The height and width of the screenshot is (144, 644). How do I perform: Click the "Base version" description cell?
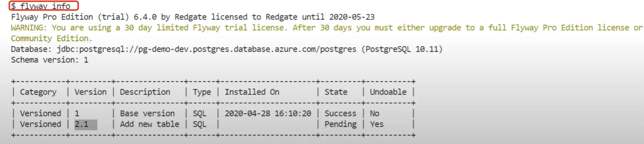point(147,113)
